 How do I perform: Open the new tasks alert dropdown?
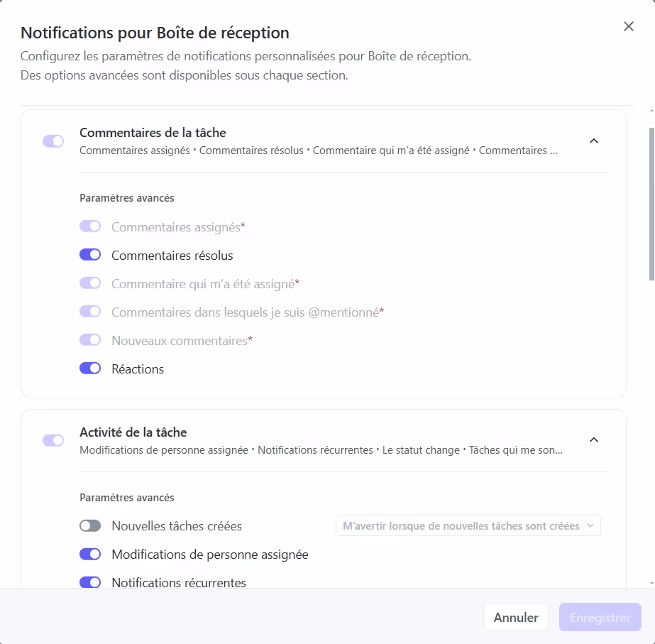468,525
